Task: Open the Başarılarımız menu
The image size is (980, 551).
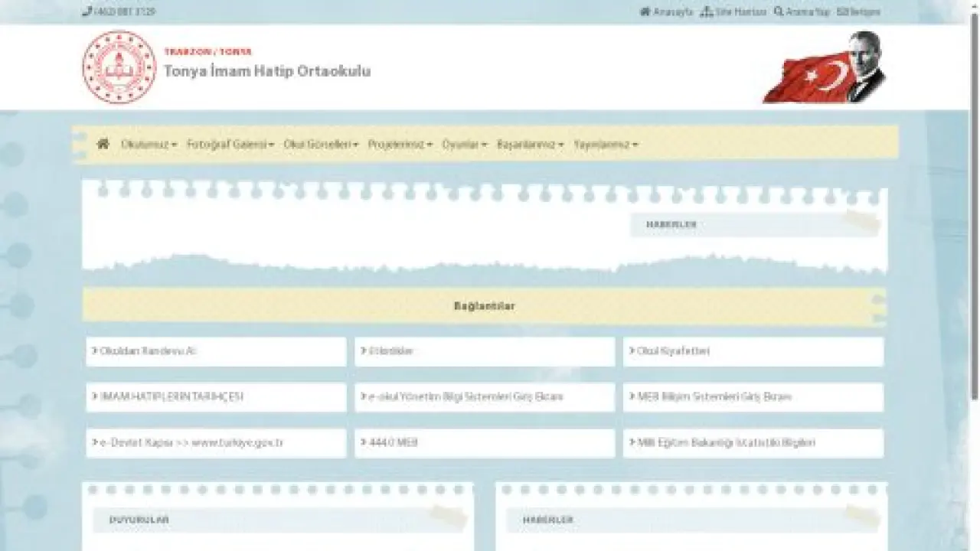Action: point(530,144)
